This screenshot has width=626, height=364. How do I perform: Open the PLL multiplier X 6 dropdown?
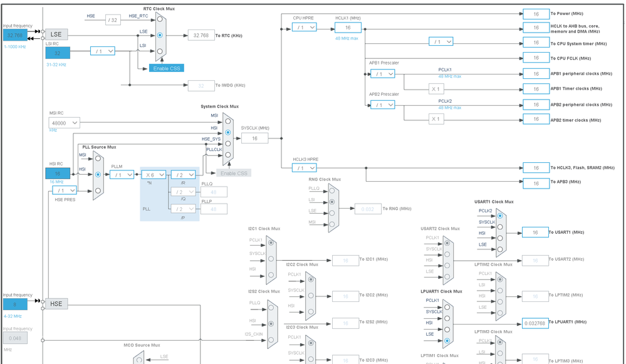pyautogui.click(x=154, y=175)
